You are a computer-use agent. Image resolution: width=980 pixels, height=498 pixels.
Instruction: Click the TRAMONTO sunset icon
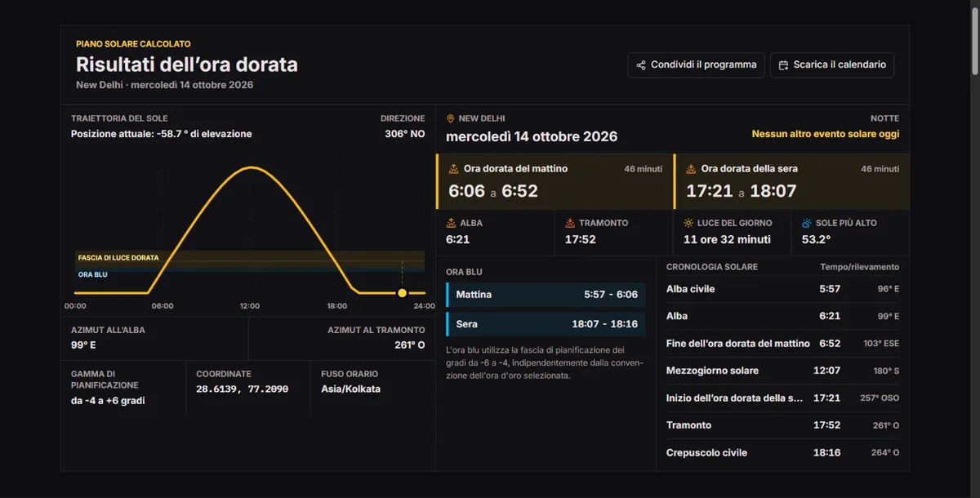[570, 223]
